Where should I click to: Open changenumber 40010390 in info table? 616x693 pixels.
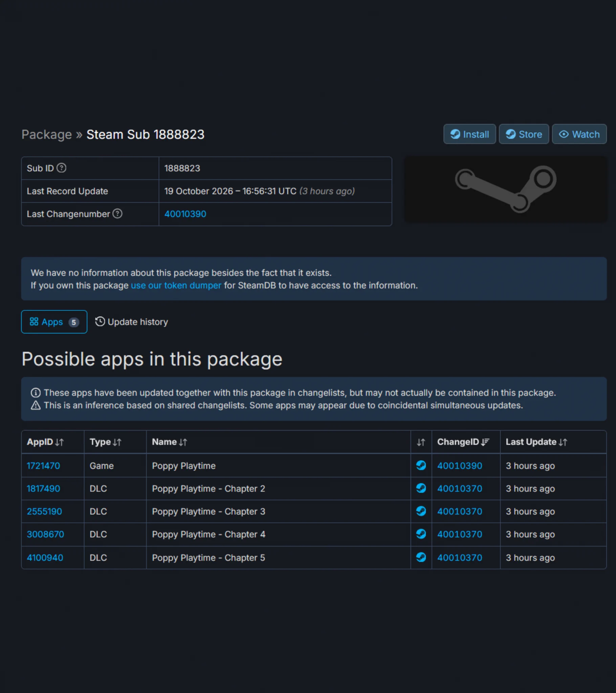coord(185,214)
